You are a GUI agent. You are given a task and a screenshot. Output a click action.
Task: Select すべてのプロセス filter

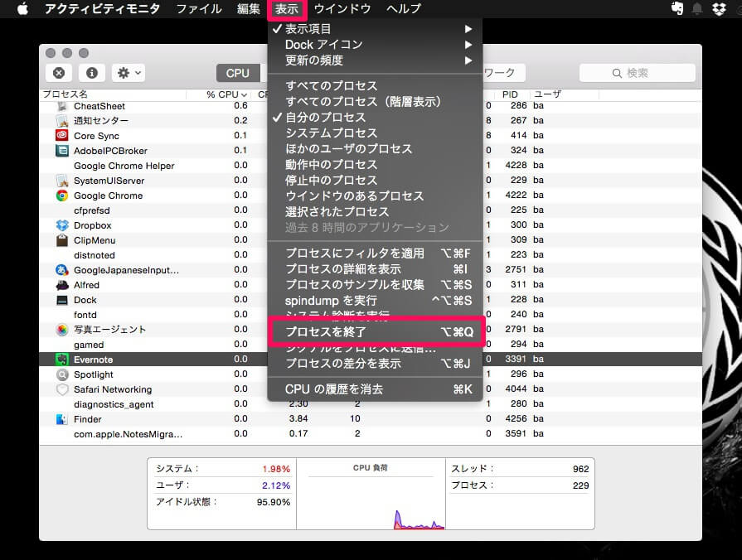tap(375, 85)
